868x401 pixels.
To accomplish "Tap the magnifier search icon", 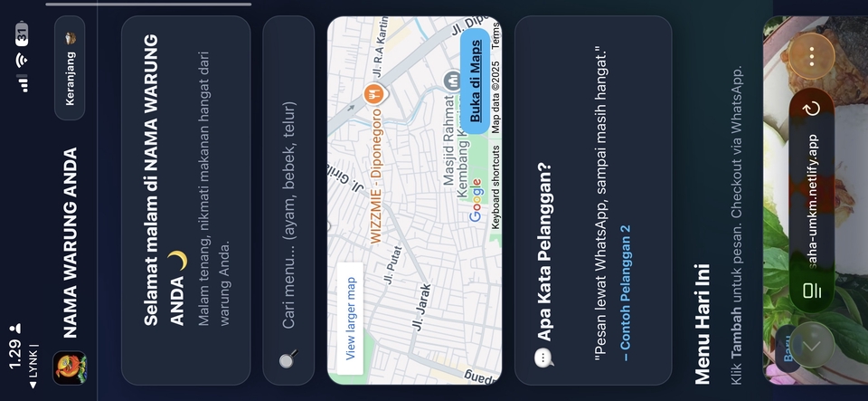I will 288,358.
